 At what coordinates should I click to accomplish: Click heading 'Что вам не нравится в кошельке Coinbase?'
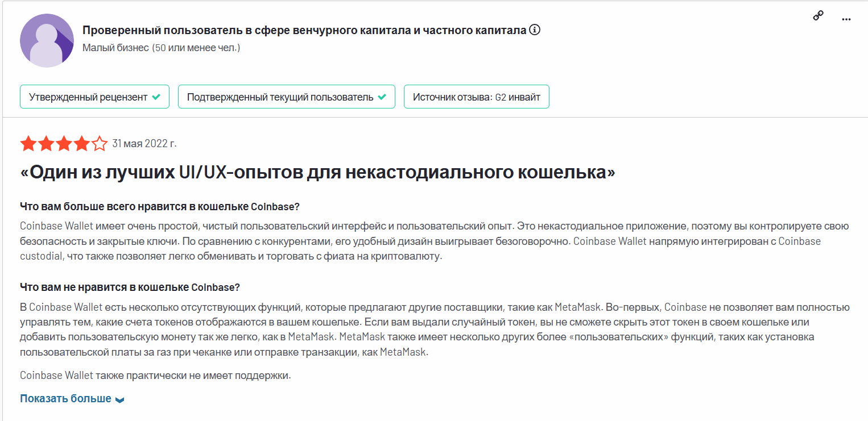pos(130,287)
